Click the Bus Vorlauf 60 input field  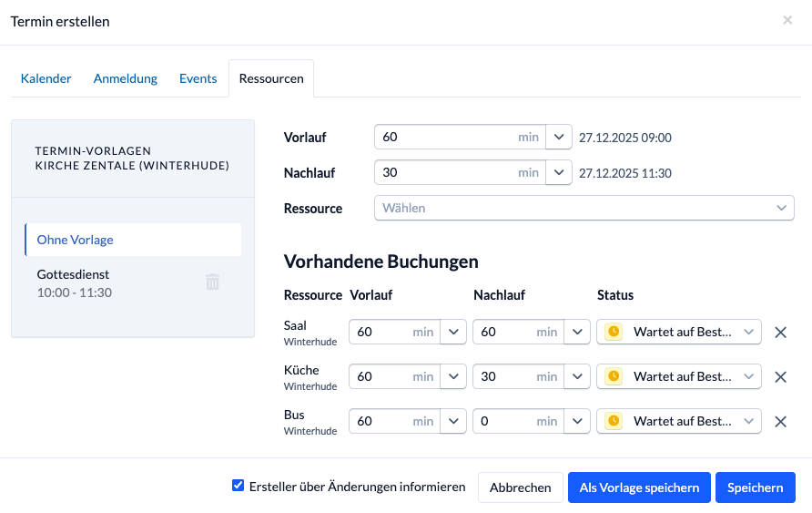tap(394, 421)
